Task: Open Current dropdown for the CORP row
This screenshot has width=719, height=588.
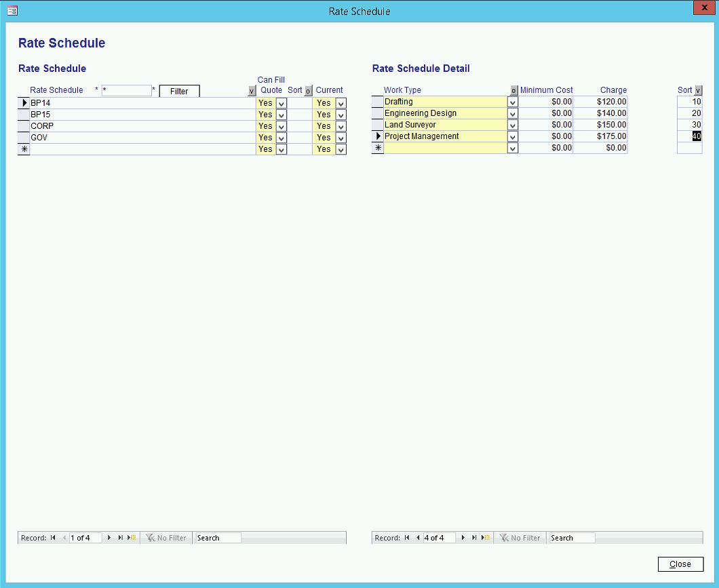Action: (x=341, y=126)
